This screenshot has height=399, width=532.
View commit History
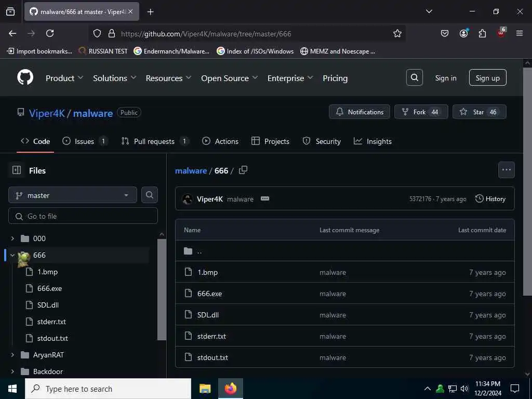tap(490, 199)
